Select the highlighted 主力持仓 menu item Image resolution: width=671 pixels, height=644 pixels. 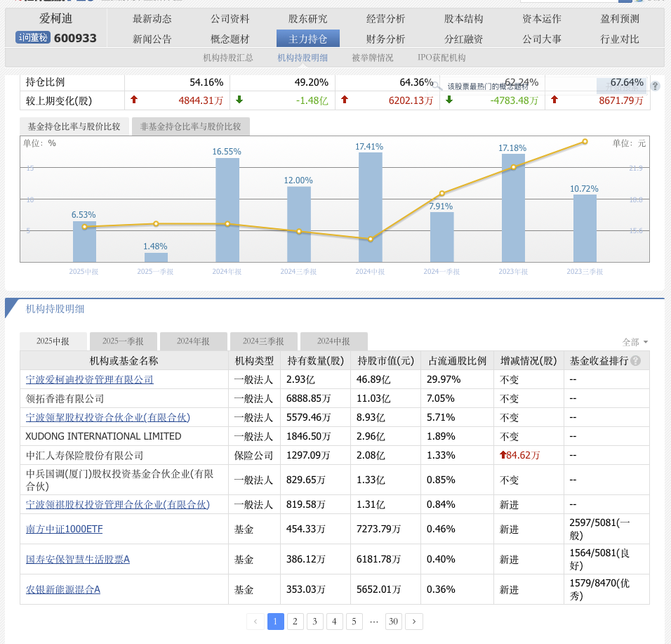pos(308,39)
